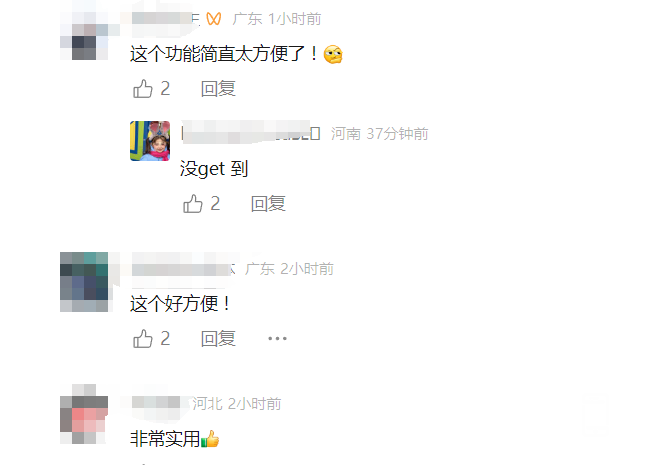Click the username of first 广东 commenter

tap(166, 19)
